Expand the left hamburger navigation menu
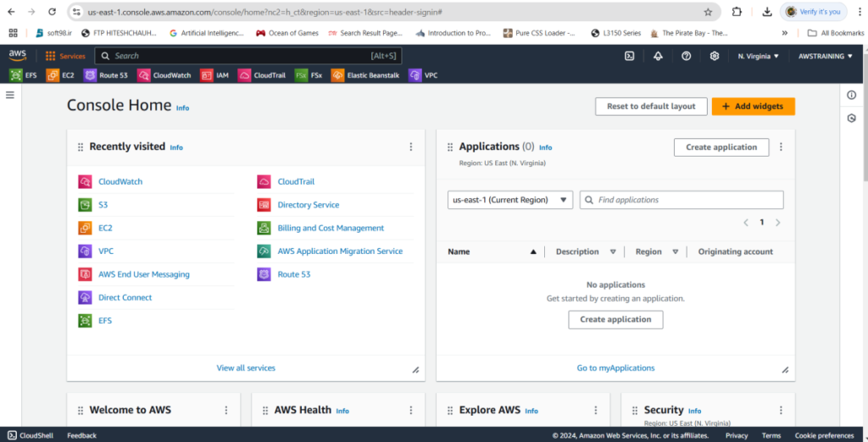Screen dimensions: 868x442 click(x=10, y=95)
